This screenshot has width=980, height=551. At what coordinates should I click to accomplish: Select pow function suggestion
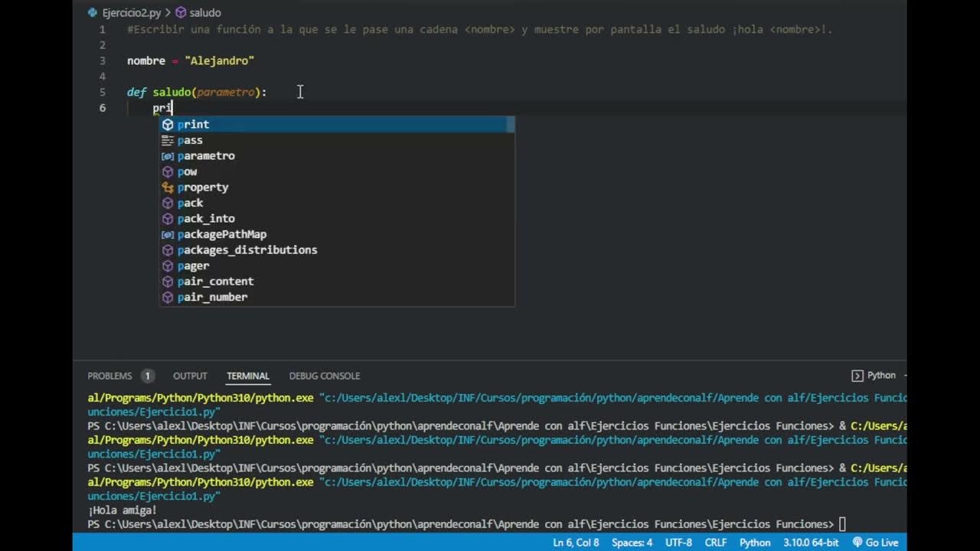point(337,171)
